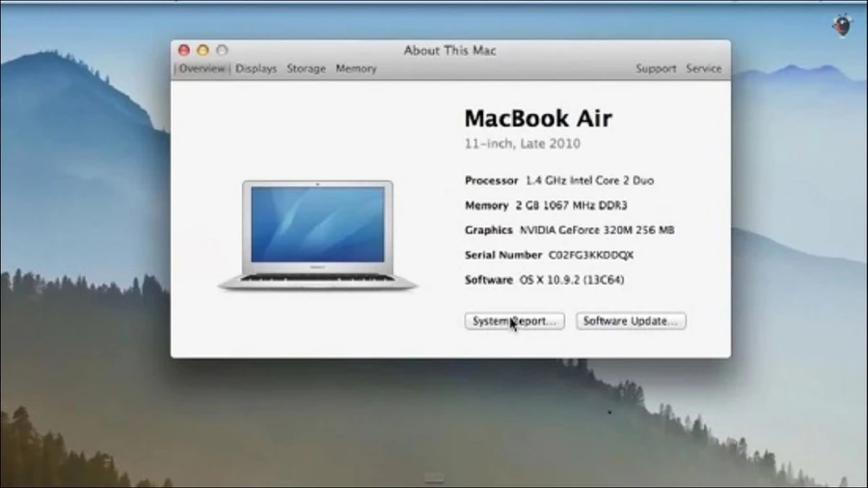Screen dimensions: 868x488
Task: Click the Software Update button
Action: coord(631,321)
